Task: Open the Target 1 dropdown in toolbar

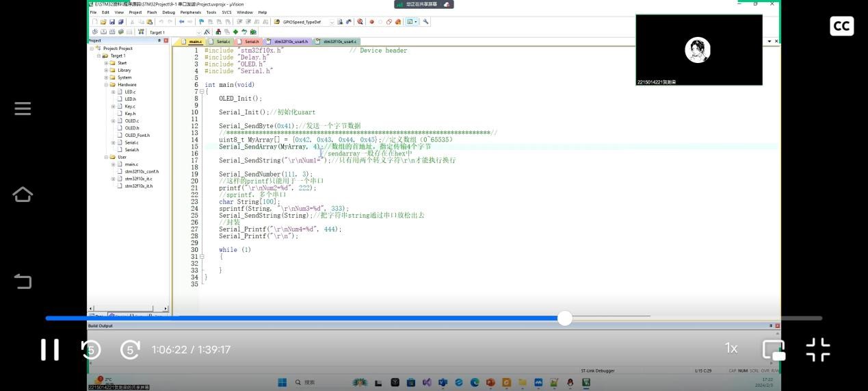Action: tap(198, 32)
